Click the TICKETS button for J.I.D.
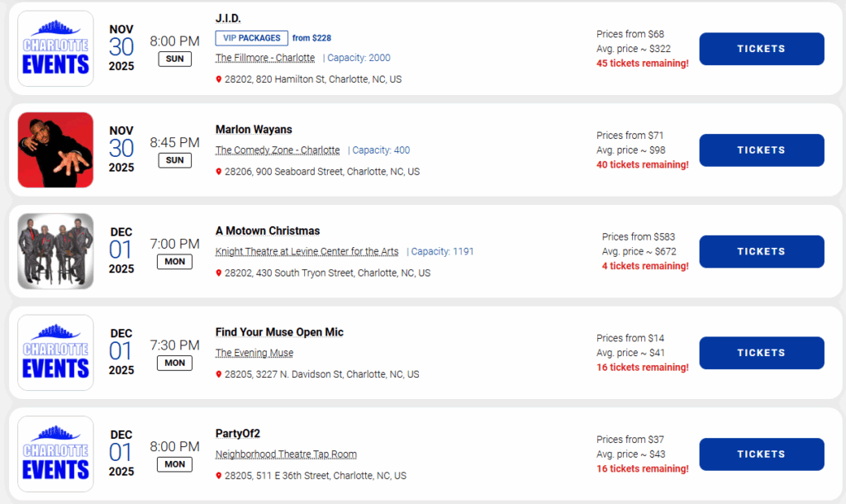Viewport: 846px width, 504px height. (x=761, y=49)
